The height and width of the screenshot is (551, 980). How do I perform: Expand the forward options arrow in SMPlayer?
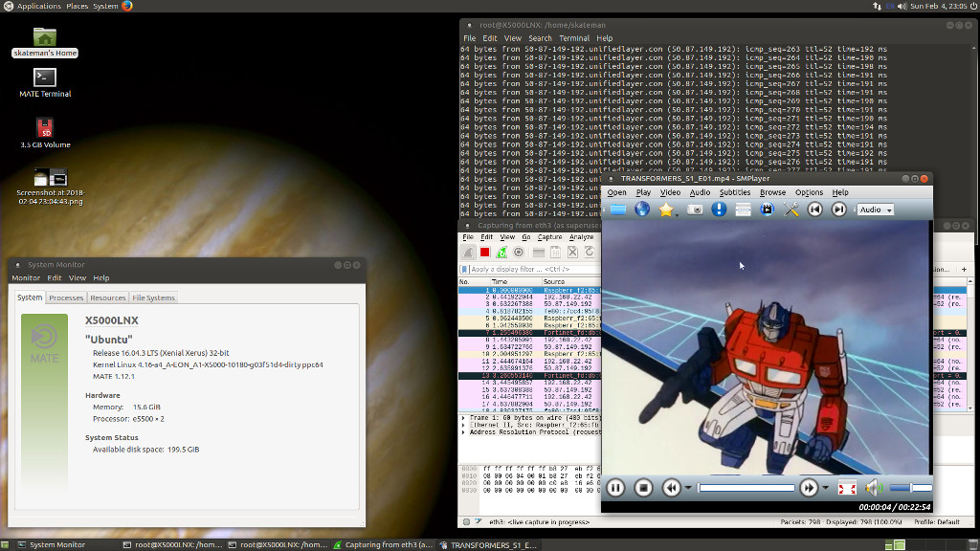826,488
